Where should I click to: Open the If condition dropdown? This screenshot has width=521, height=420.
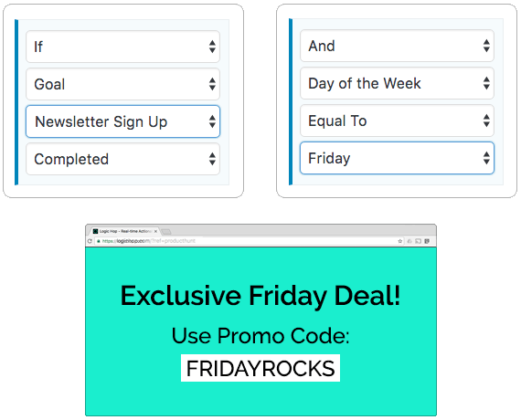123,47
